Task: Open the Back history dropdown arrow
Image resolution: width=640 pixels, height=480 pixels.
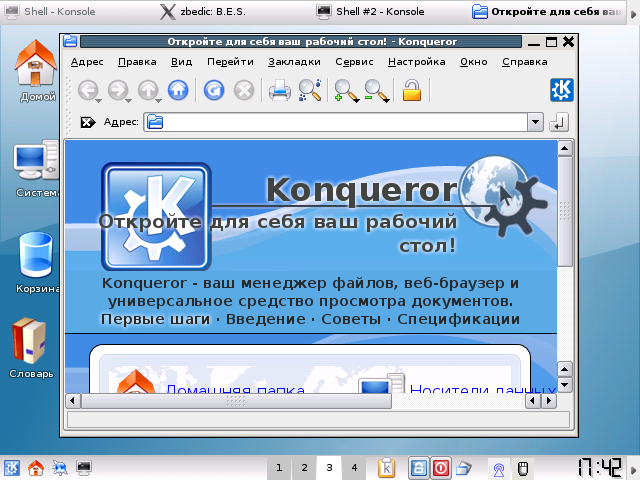Action: pos(98,100)
